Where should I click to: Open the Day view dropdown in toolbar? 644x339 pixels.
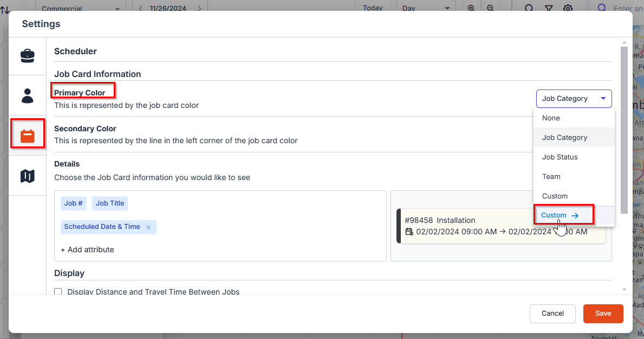(x=426, y=8)
